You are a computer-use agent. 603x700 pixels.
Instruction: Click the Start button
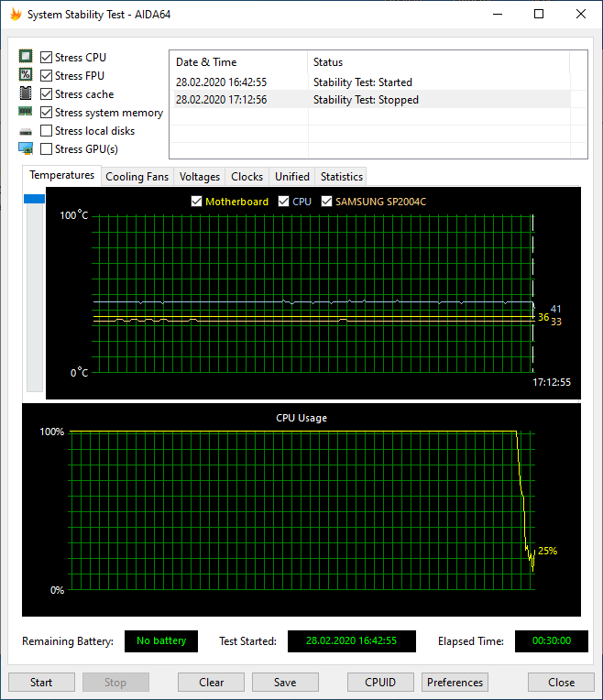point(41,683)
